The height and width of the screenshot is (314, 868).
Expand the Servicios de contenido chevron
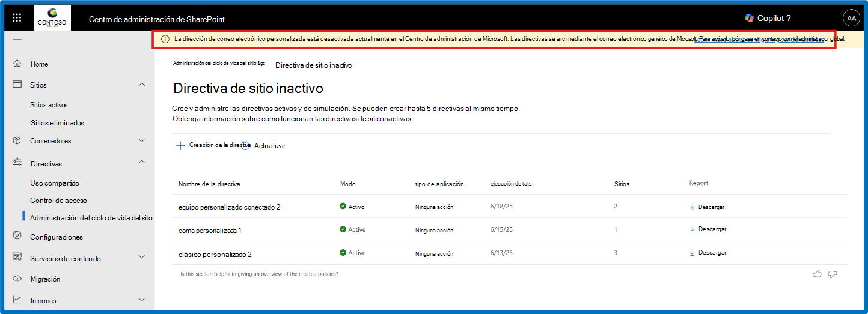coord(142,257)
